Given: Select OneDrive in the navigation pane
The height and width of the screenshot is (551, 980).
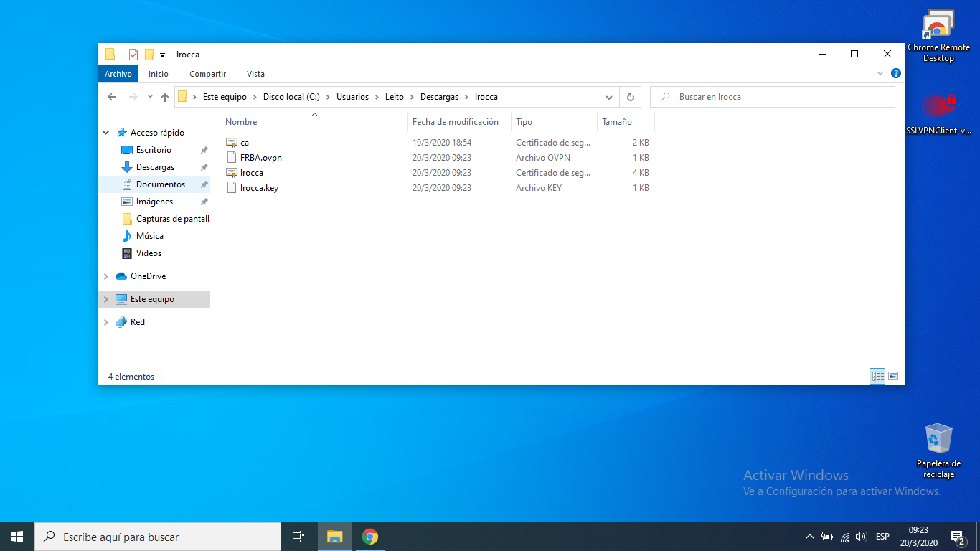Looking at the screenshot, I should pos(148,276).
